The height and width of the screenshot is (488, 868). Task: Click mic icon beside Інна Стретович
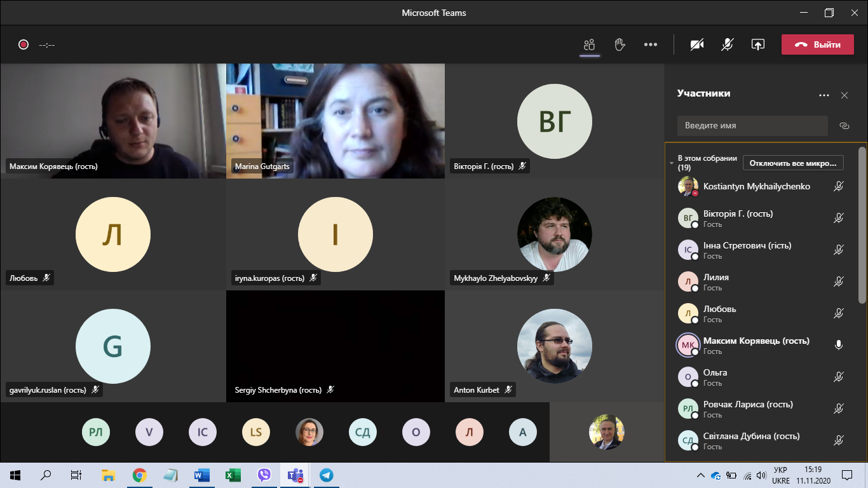839,250
